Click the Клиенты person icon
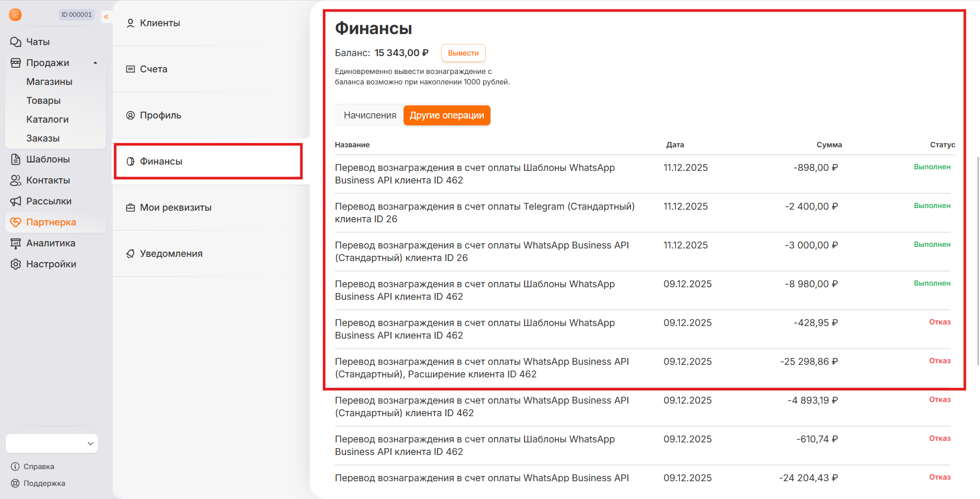Screen dimensions: 980x499 tap(130, 23)
